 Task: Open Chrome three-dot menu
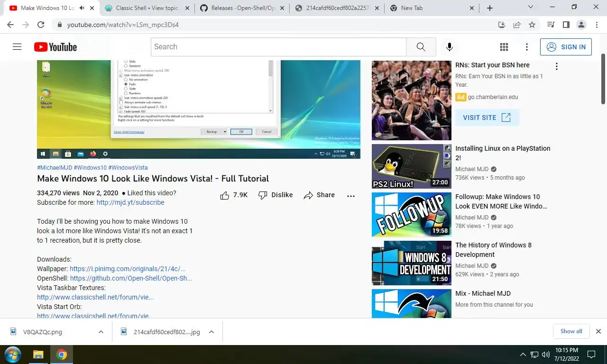(596, 25)
